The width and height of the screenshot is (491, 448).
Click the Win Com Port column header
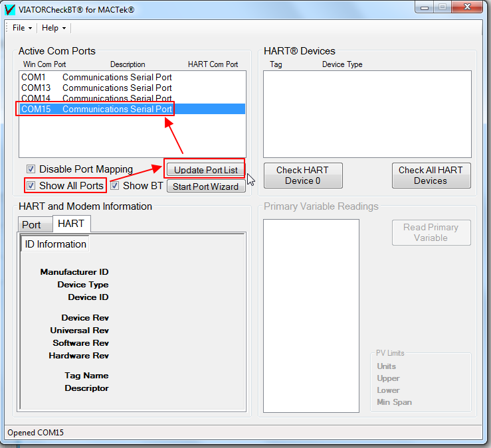tap(45, 64)
